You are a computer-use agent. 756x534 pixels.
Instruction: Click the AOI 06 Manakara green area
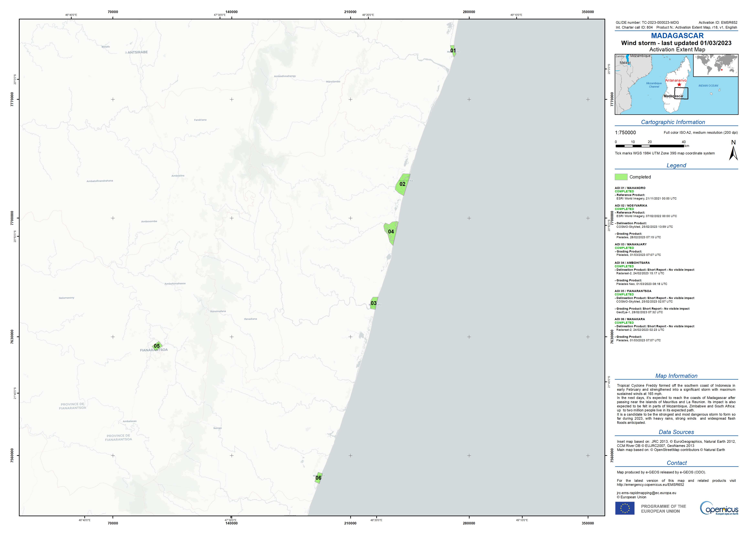pos(318,478)
